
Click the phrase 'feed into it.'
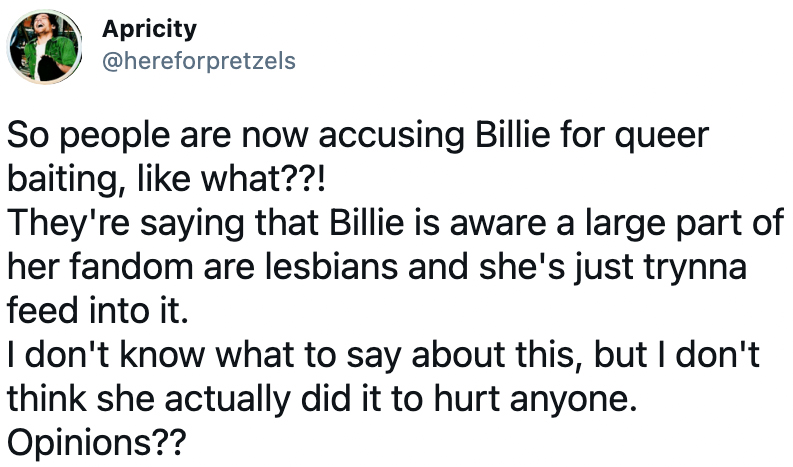pyautogui.click(x=98, y=311)
